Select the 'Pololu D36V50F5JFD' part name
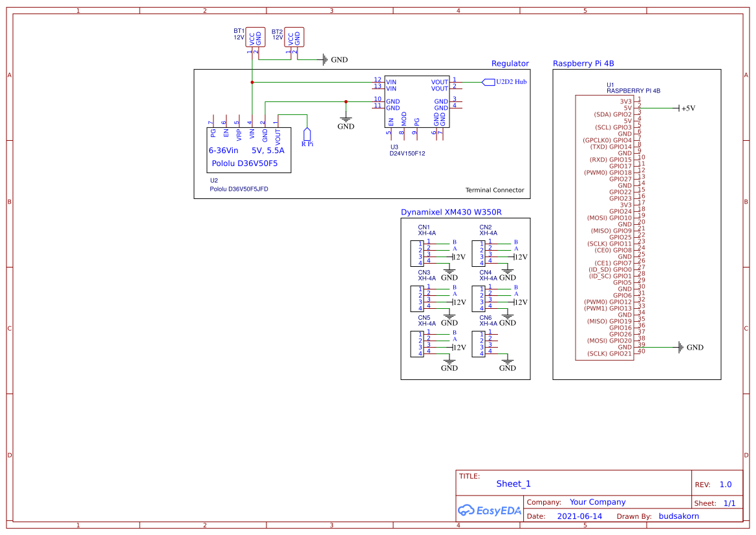 [239, 189]
